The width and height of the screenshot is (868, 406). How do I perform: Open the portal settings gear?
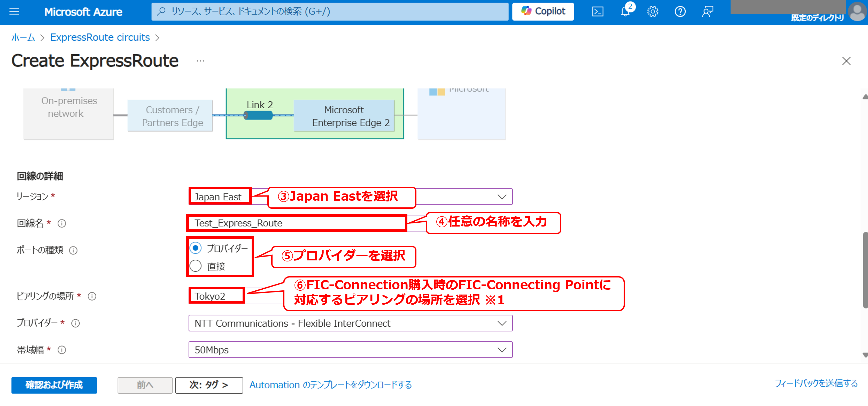point(652,12)
